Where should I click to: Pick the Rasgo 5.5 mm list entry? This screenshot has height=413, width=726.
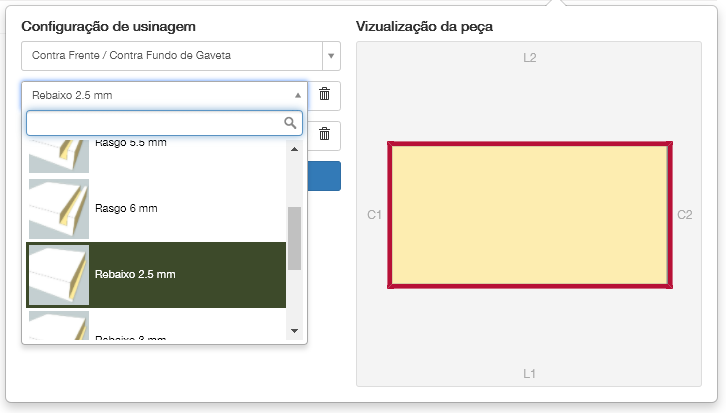(156, 157)
